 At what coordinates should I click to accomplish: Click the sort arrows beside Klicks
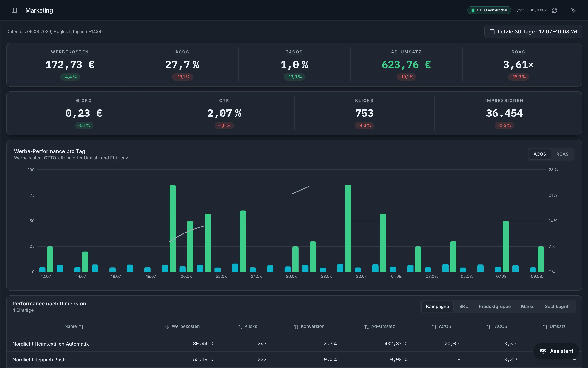pyautogui.click(x=240, y=327)
